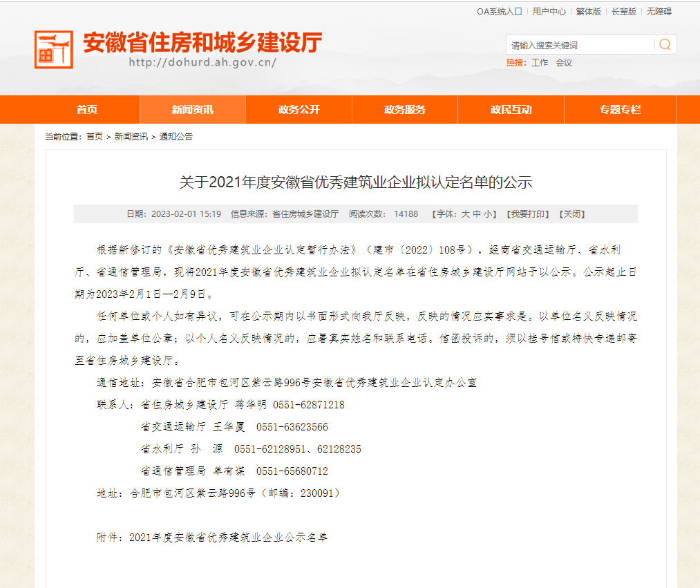Open the 政务服务 navigation menu

(x=405, y=110)
